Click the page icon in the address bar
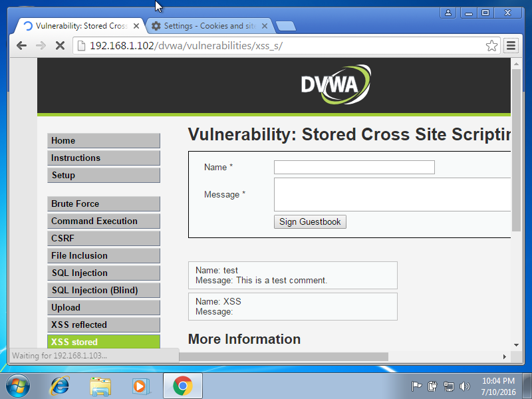 click(81, 45)
